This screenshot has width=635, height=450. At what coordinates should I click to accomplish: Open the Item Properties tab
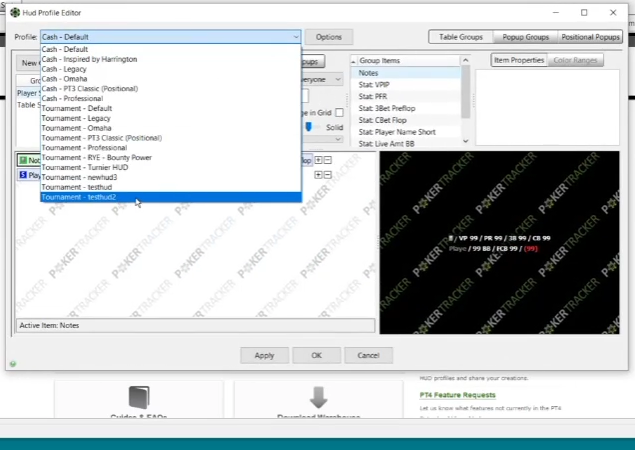pyautogui.click(x=519, y=60)
